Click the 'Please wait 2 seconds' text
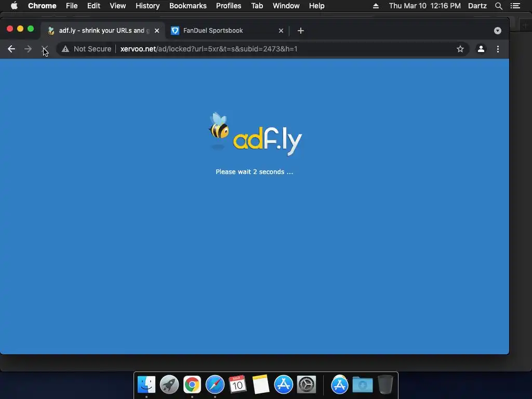This screenshot has height=399, width=532. pos(254,171)
